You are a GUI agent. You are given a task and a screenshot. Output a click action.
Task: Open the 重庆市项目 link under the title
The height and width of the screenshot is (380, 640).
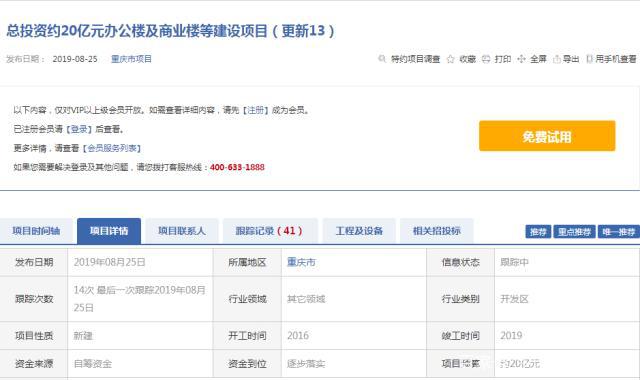pos(131,59)
